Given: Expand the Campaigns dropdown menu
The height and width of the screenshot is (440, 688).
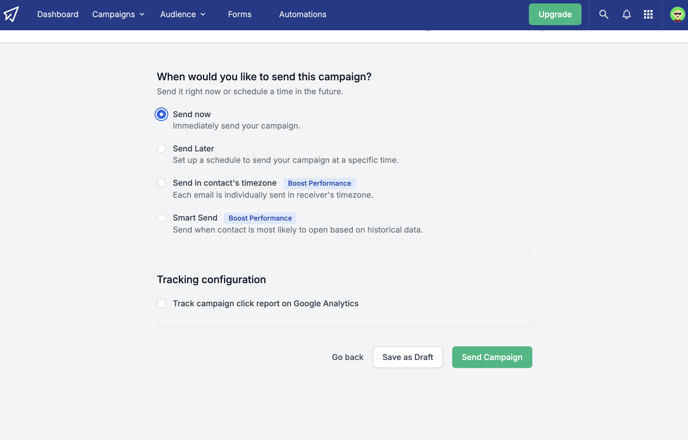Looking at the screenshot, I should [x=118, y=14].
